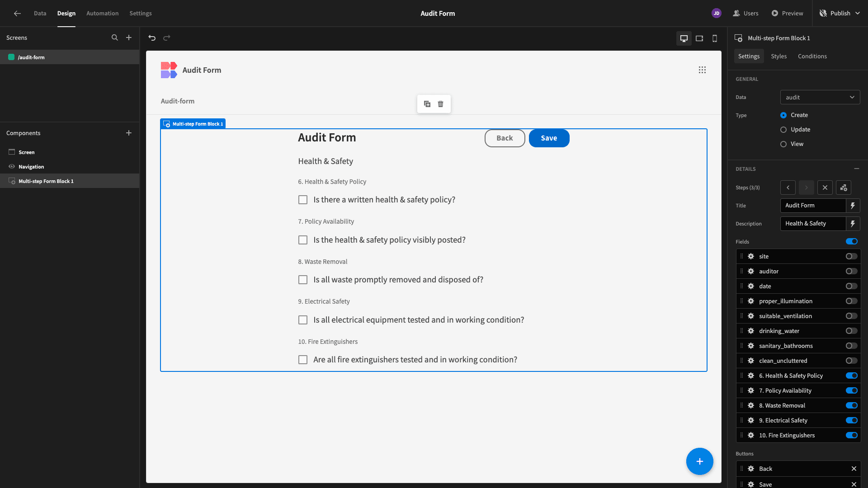Select the View type radio
The image size is (868, 488).
click(x=783, y=144)
